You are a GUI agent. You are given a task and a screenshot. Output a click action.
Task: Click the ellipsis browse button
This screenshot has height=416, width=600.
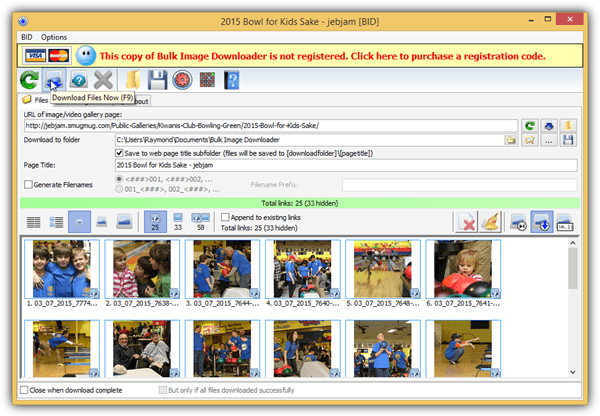549,140
